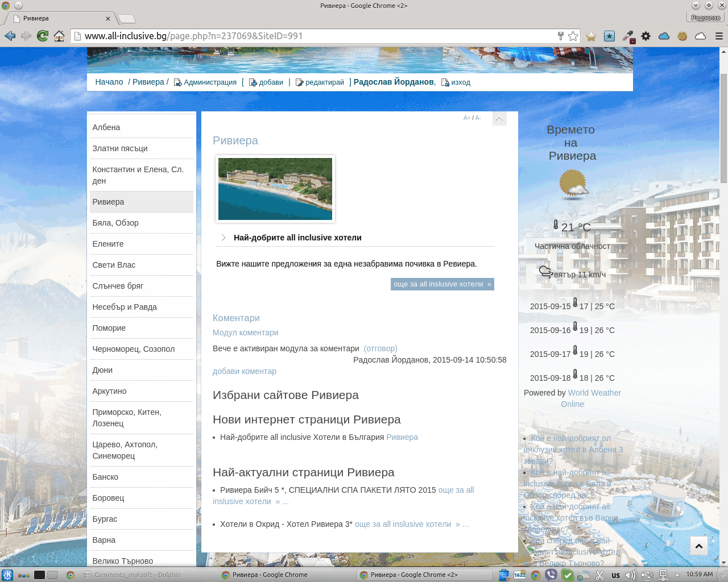Click the white cloud extension icon
Image resolution: width=728 pixels, height=582 pixels.
pos(701,36)
